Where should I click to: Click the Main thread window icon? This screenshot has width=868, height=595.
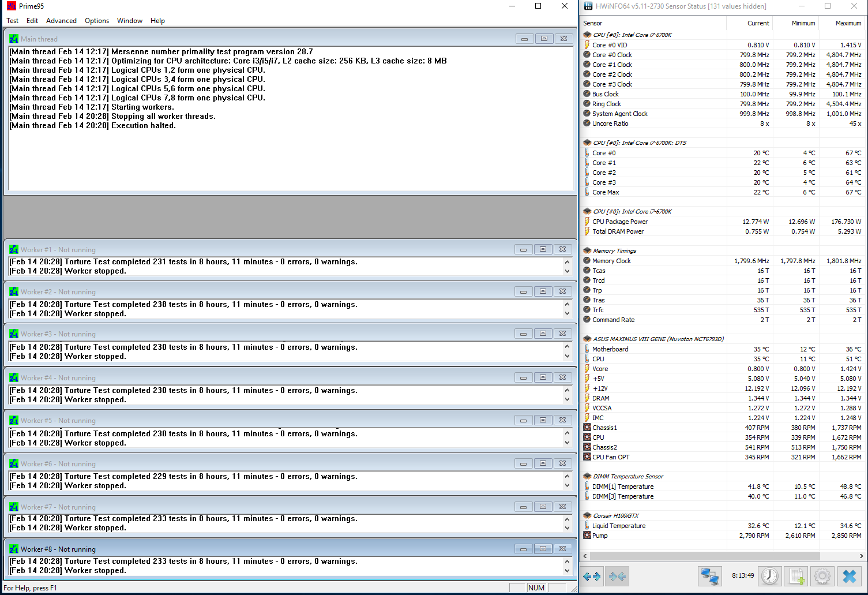click(14, 39)
